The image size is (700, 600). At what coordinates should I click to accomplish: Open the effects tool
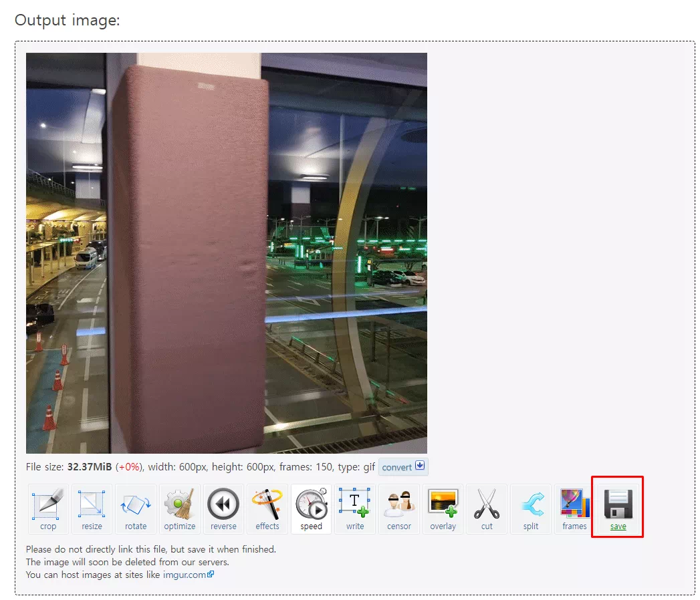coord(267,509)
